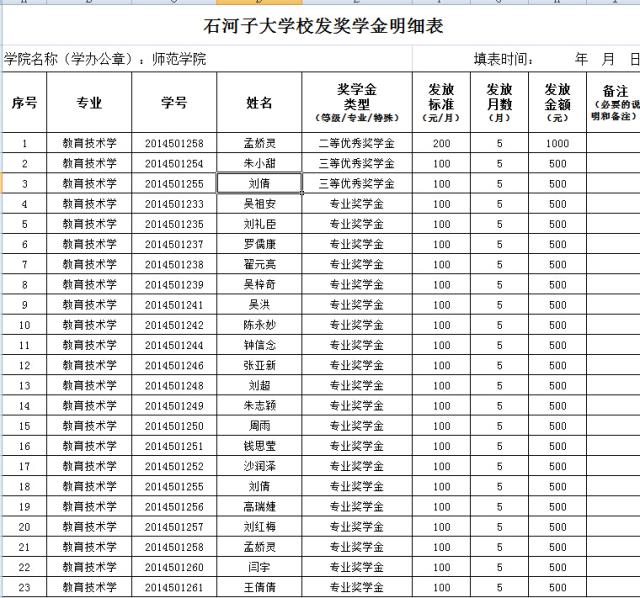Click student ID 2014501249
The image size is (640, 598).
click(x=174, y=406)
